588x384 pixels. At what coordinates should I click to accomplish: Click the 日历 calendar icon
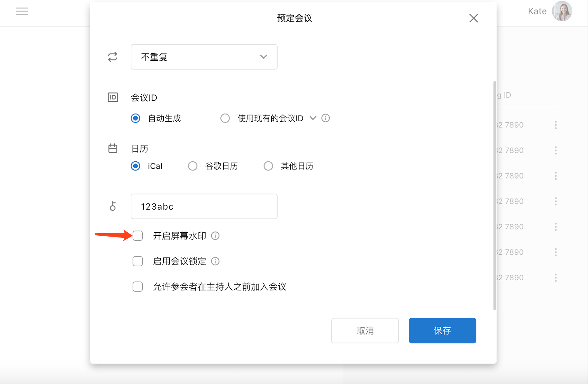pyautogui.click(x=112, y=148)
